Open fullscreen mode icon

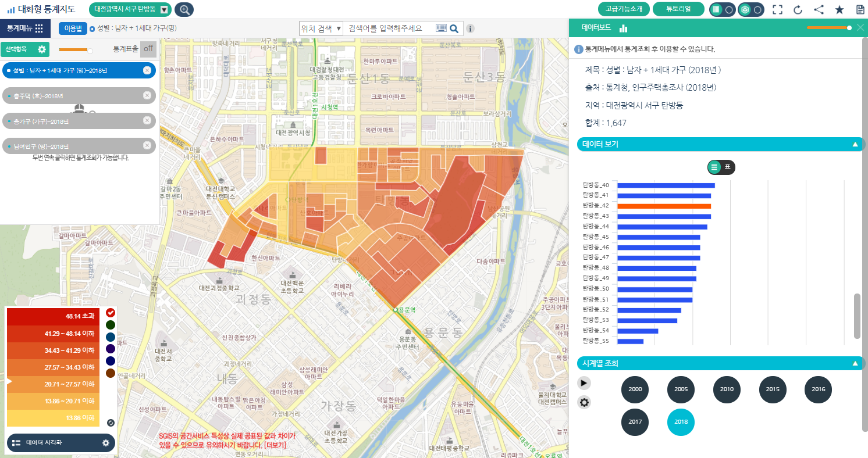coord(777,9)
